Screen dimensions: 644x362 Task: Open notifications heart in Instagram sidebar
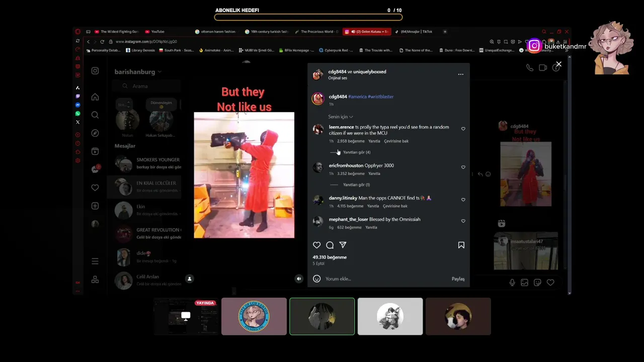pos(95,188)
